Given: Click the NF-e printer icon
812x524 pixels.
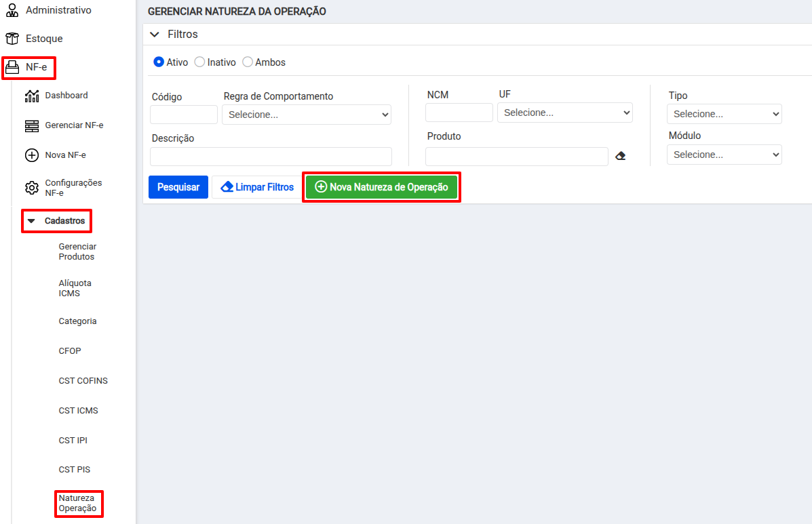Looking at the screenshot, I should pyautogui.click(x=13, y=67).
